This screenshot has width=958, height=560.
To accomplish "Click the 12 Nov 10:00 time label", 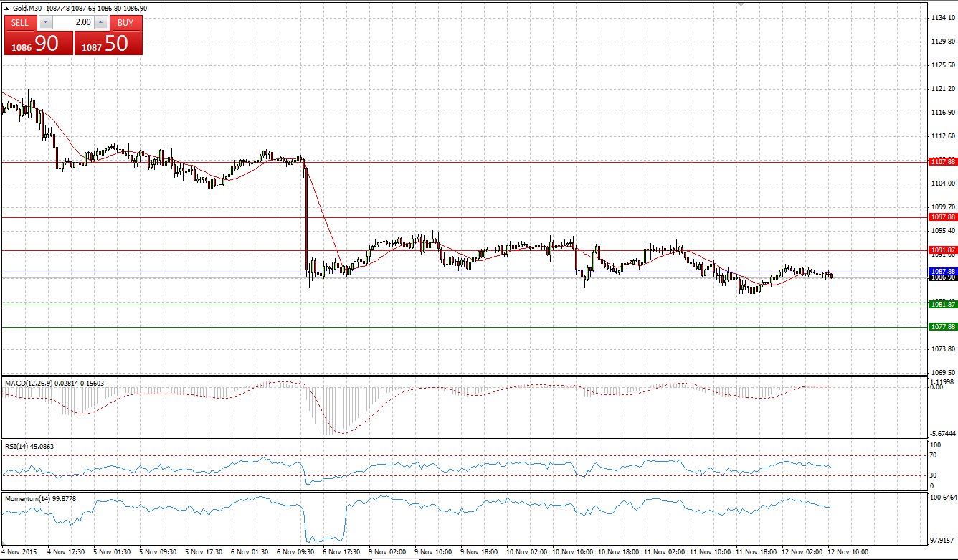I will point(848,552).
